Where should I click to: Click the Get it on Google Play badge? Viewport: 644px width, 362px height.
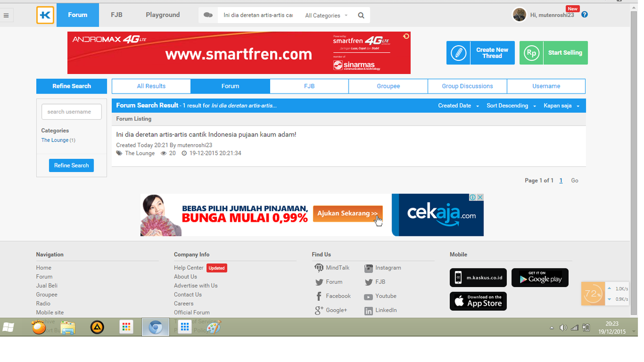point(540,278)
